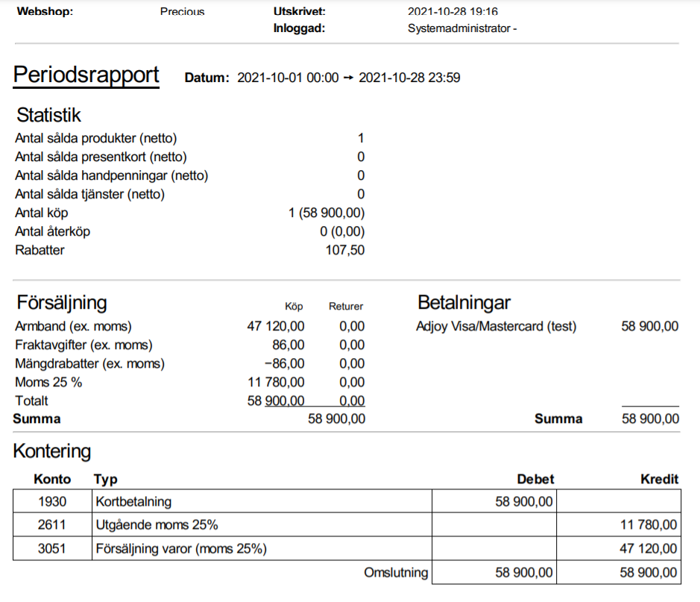This screenshot has width=700, height=602.
Task: Select the Armband purchase amount 47 120,00
Action: click(x=276, y=327)
